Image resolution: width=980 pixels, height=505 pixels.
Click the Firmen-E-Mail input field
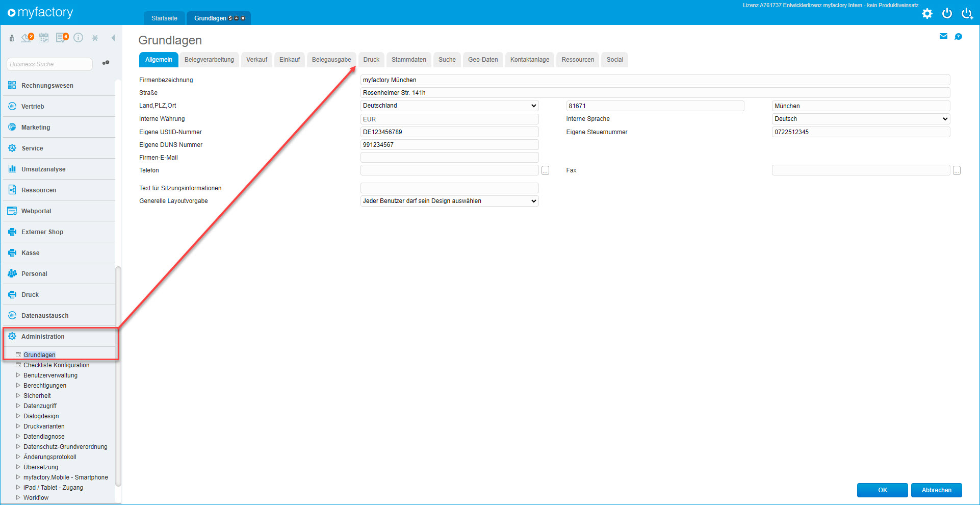[x=449, y=158]
